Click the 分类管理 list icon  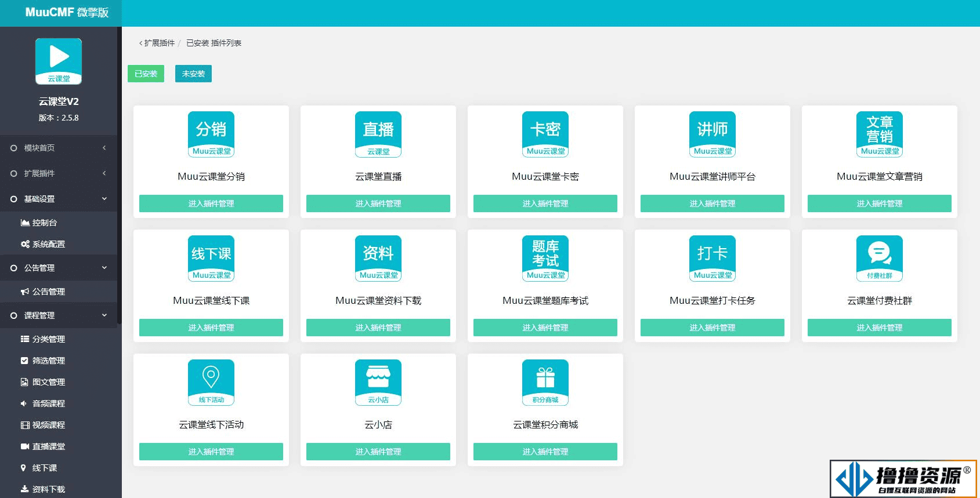(25, 339)
